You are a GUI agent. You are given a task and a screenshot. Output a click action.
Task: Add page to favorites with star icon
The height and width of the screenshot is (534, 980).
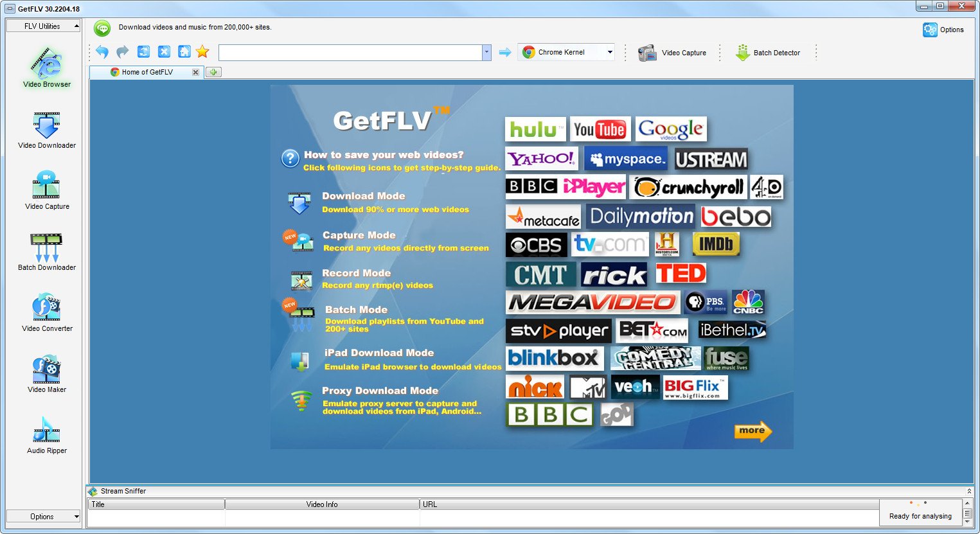[x=202, y=52]
